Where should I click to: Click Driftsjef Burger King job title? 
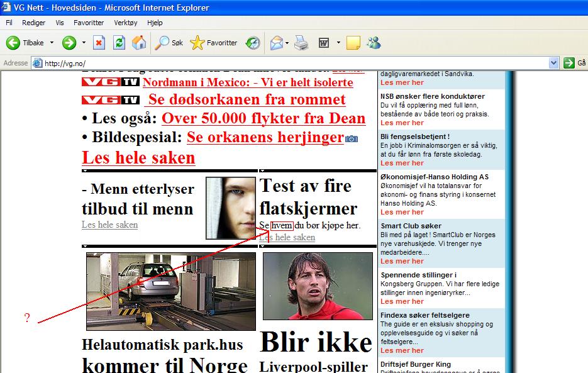click(x=416, y=364)
